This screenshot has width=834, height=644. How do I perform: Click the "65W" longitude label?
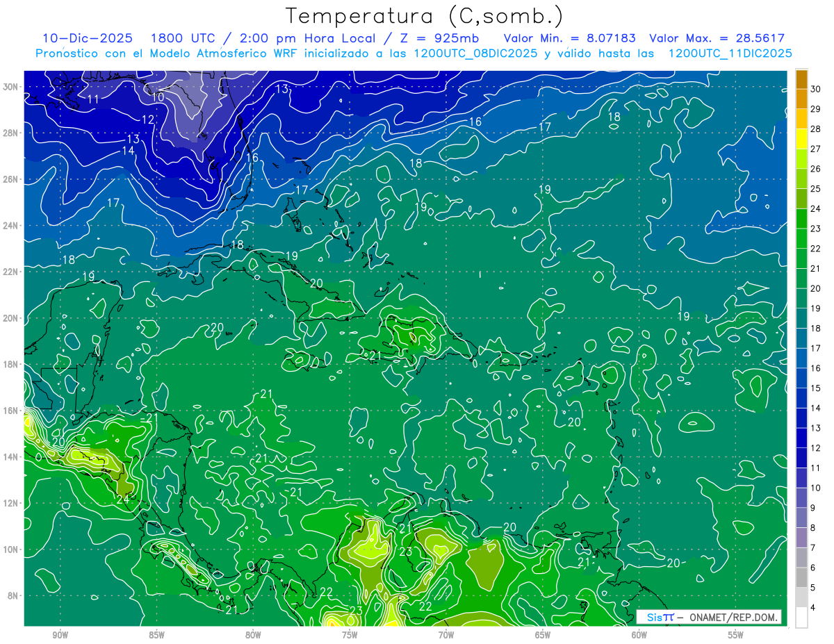pyautogui.click(x=543, y=635)
